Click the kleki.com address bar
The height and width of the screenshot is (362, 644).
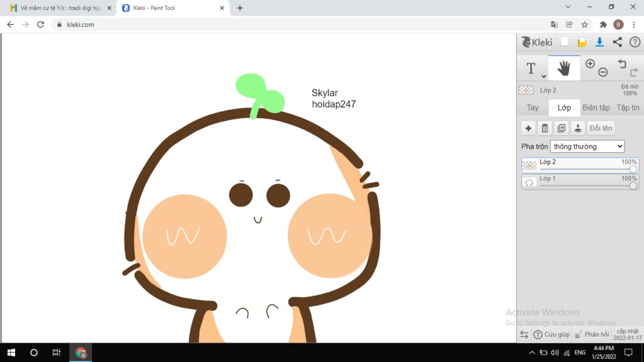point(300,25)
